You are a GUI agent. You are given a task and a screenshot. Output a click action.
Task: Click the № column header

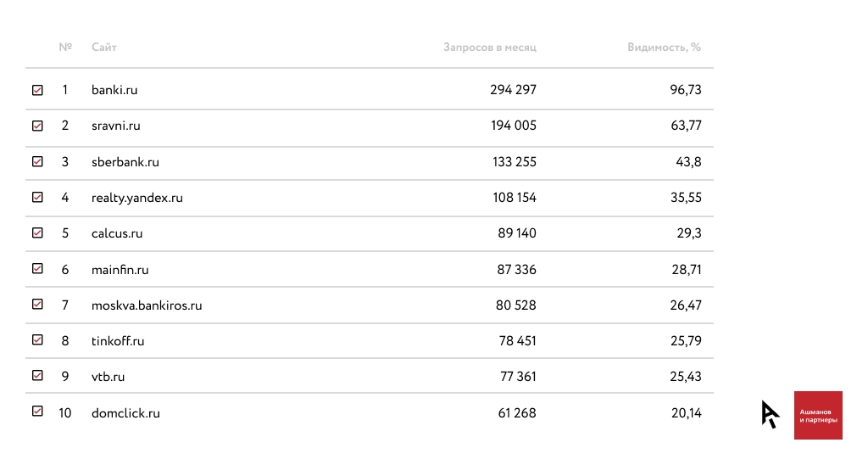(65, 48)
